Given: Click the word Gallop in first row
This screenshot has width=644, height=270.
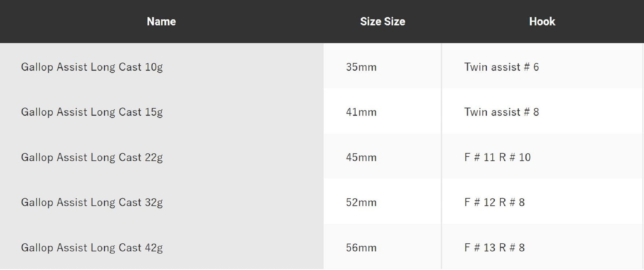Looking at the screenshot, I should click(37, 67).
